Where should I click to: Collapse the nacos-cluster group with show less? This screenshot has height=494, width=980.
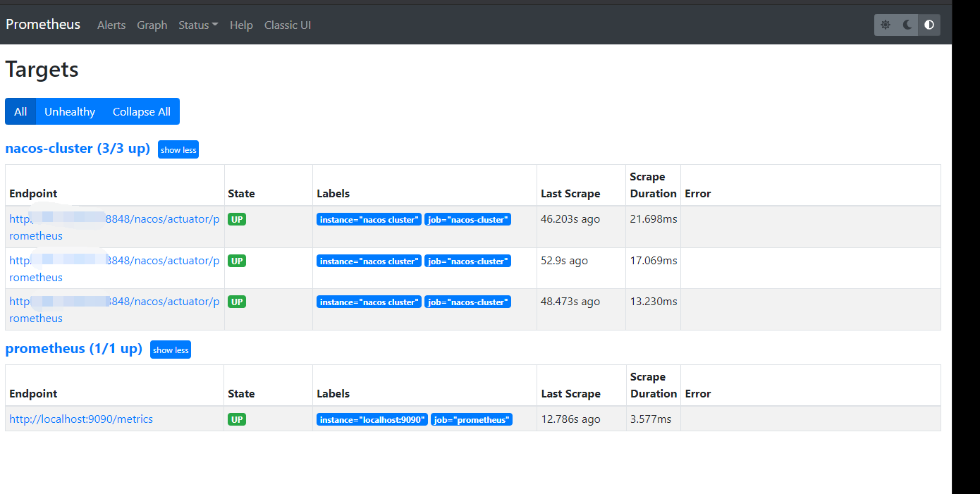178,149
